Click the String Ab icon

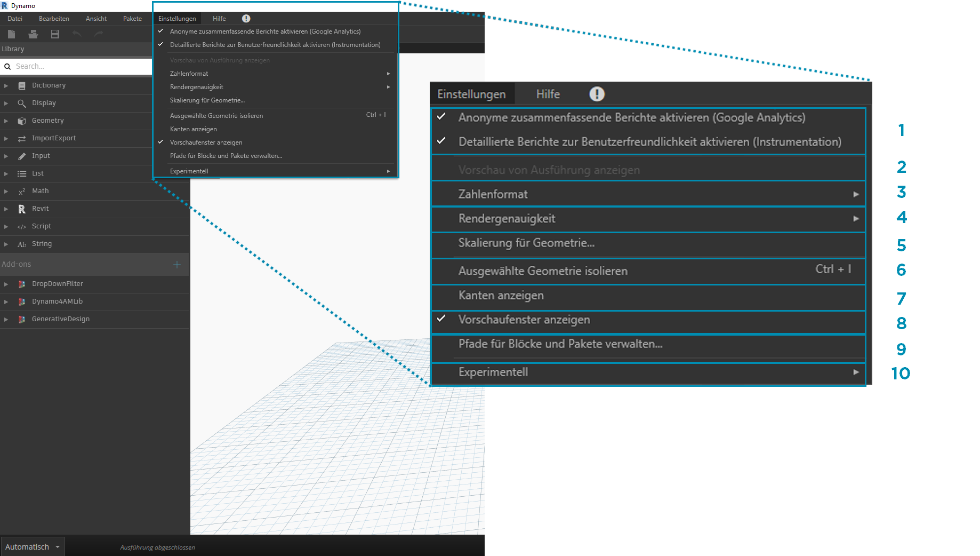click(x=22, y=244)
